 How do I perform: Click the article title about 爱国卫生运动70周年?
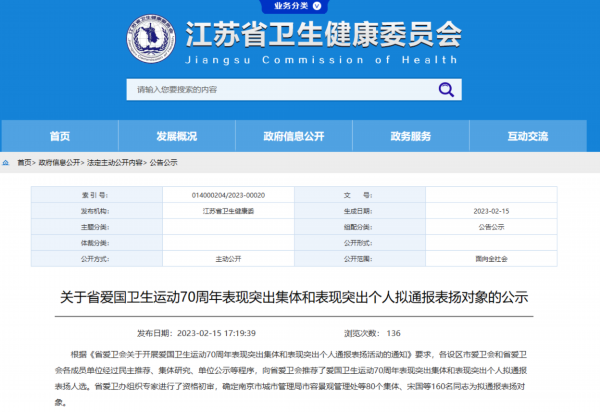click(x=300, y=297)
